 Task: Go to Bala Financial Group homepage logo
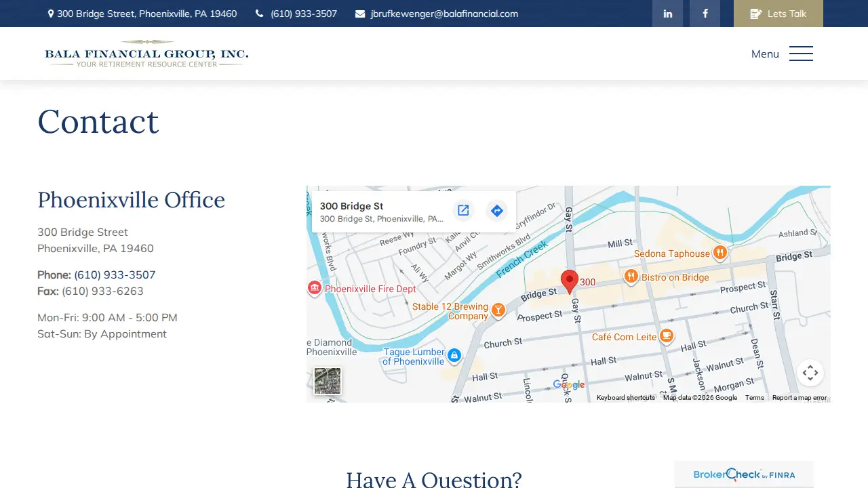click(x=146, y=54)
